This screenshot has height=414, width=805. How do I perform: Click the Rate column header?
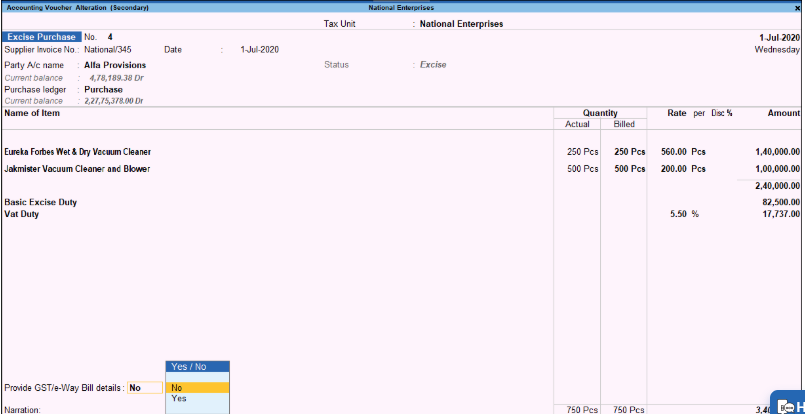tap(677, 113)
